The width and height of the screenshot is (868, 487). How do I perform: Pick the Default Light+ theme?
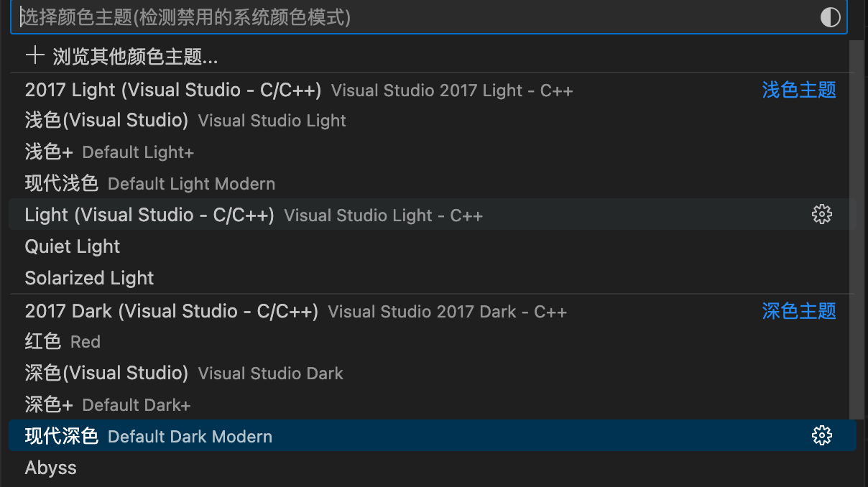pyautogui.click(x=49, y=152)
